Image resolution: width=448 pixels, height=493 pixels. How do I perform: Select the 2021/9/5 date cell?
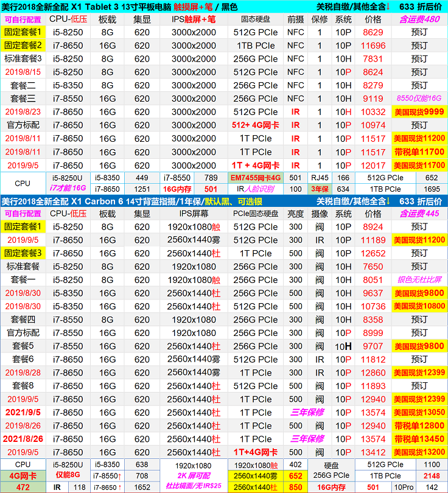[x=23, y=413]
